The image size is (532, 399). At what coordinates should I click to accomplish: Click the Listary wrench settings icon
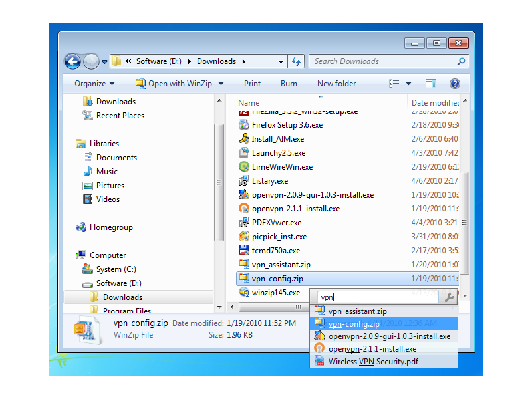(x=449, y=297)
